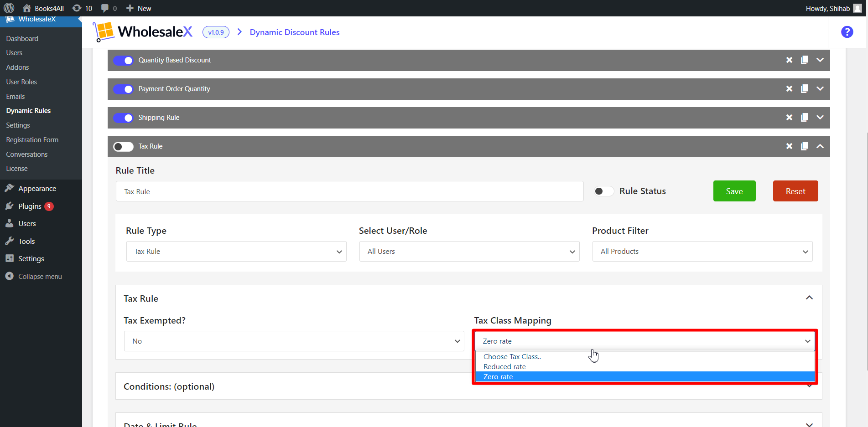
Task: Duplicate the Tax Rule with copy icon
Action: [x=805, y=146]
